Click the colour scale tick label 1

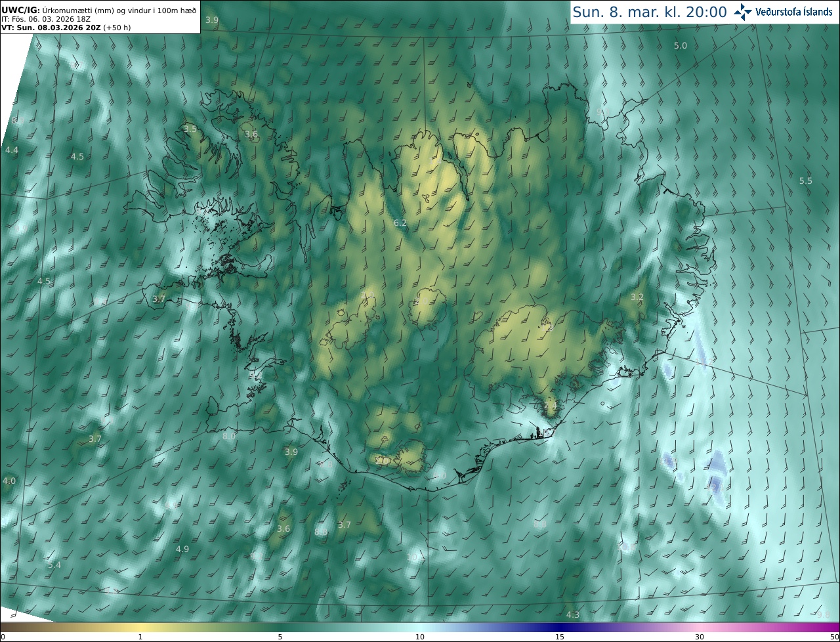pos(140,637)
